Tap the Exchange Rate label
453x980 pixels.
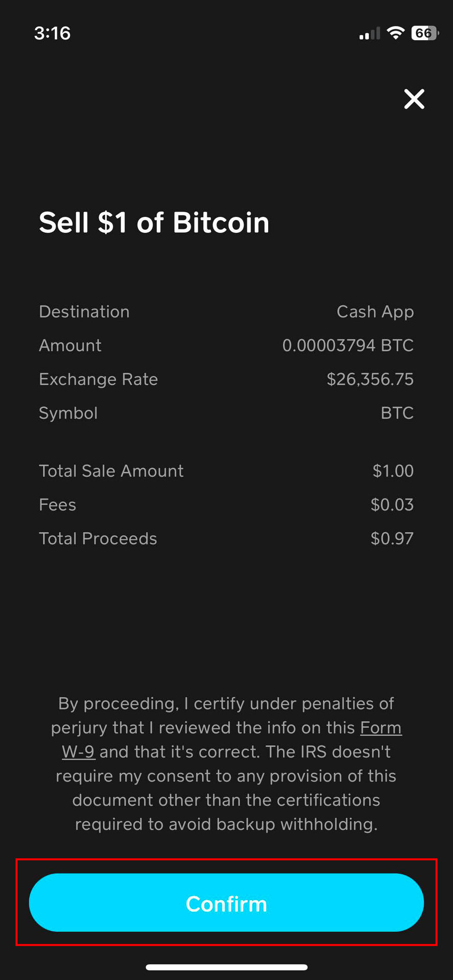[98, 379]
